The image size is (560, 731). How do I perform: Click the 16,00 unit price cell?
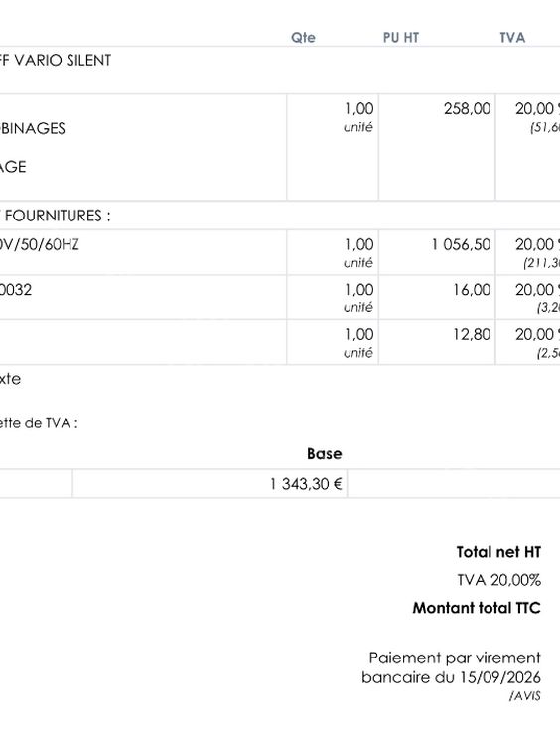[x=472, y=290]
